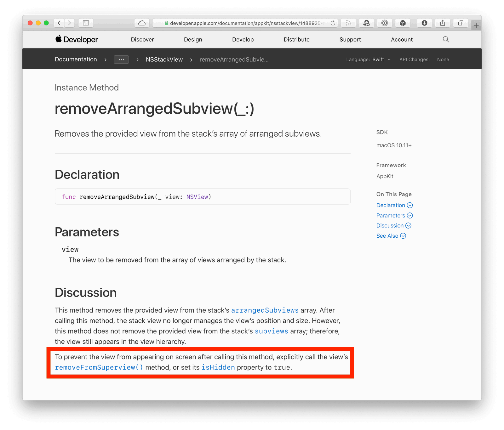Jump to Discussion section in On This Page
This screenshot has height=430, width=504.
tap(390, 226)
